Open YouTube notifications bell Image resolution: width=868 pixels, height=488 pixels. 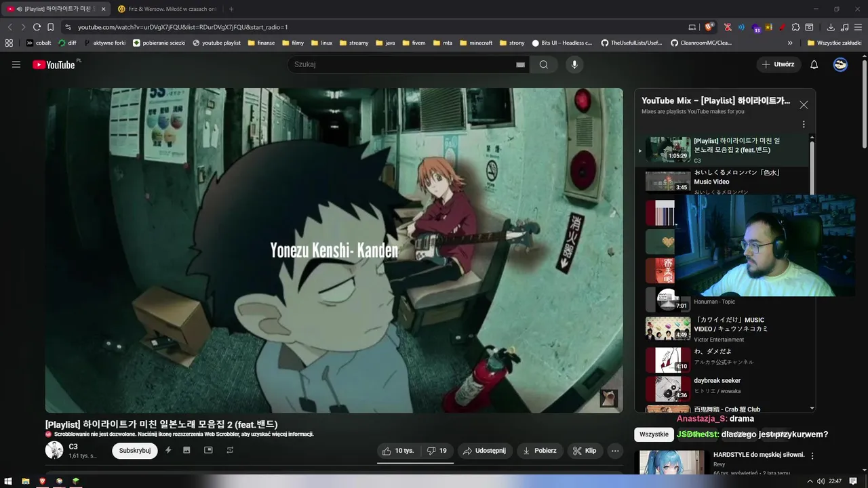point(814,64)
